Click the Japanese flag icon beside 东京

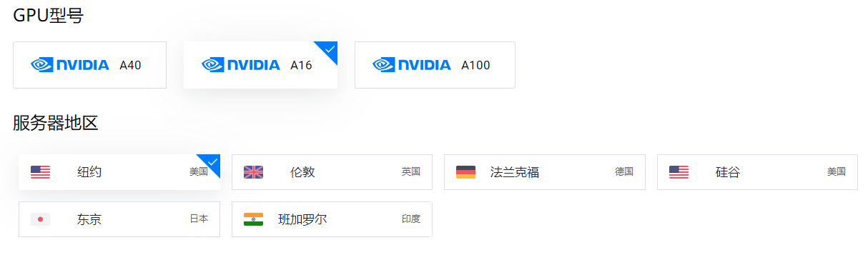point(40,219)
